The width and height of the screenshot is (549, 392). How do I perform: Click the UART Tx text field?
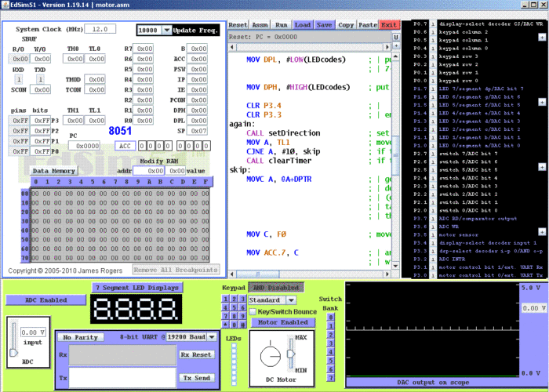click(x=122, y=377)
